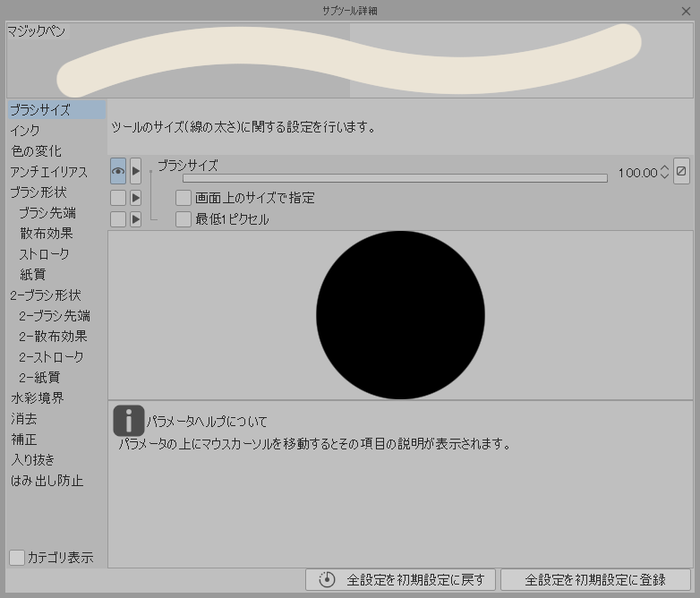Select 散布効果 subcategory
This screenshot has width=700, height=598.
[56, 233]
